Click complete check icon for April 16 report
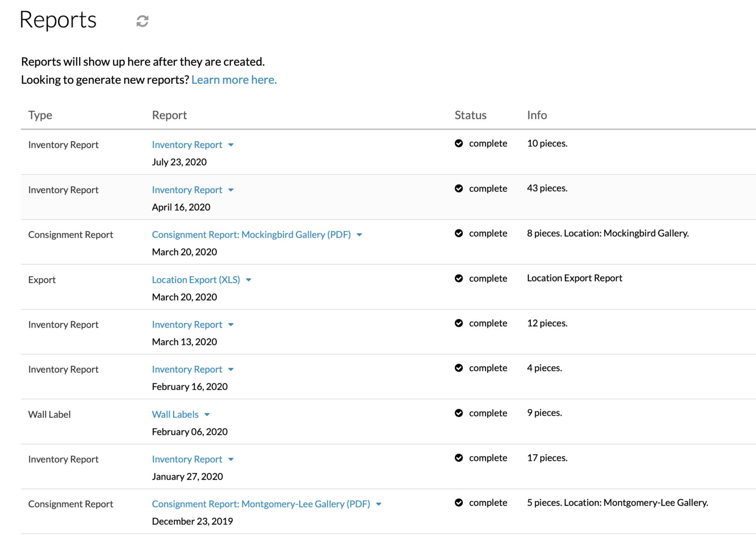Image resolution: width=756 pixels, height=538 pixels. click(x=459, y=188)
